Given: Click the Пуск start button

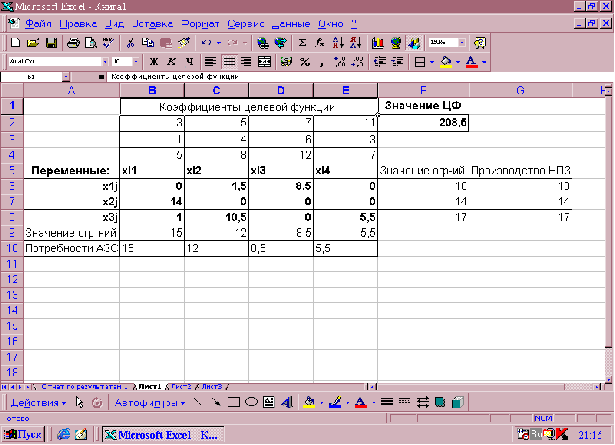Looking at the screenshot, I should [23, 435].
